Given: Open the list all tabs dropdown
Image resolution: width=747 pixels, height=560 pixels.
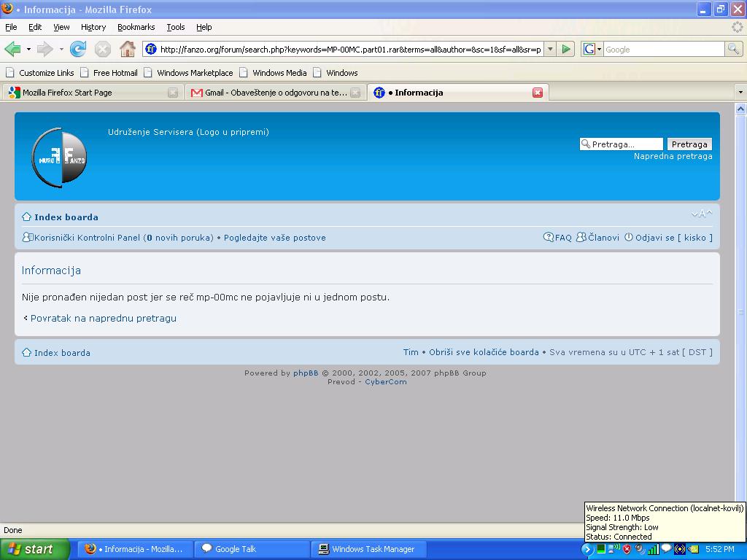Looking at the screenshot, I should (x=740, y=93).
